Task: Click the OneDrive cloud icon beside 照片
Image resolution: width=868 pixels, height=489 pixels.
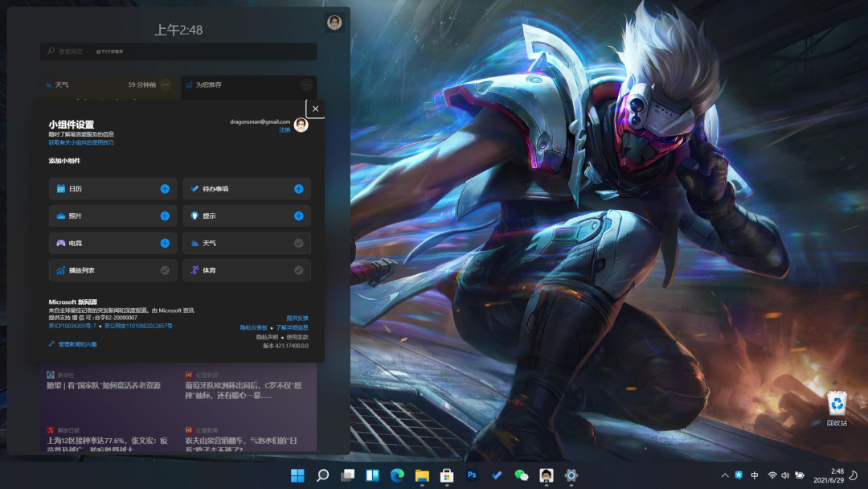Action: click(61, 216)
